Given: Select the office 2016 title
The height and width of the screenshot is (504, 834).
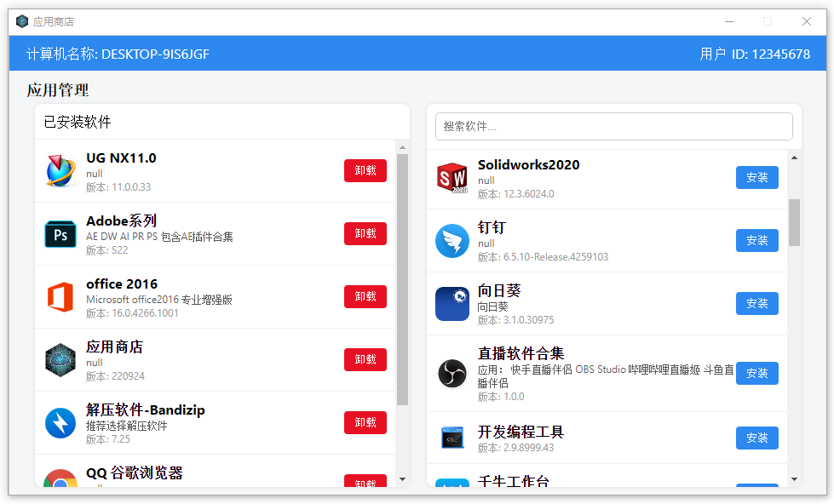Looking at the screenshot, I should click(x=122, y=283).
